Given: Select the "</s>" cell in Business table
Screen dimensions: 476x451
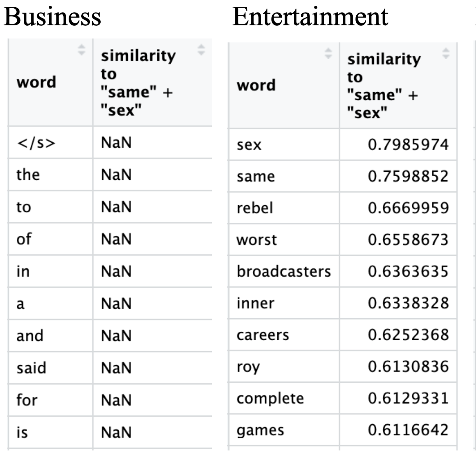Looking at the screenshot, I should [33, 142].
